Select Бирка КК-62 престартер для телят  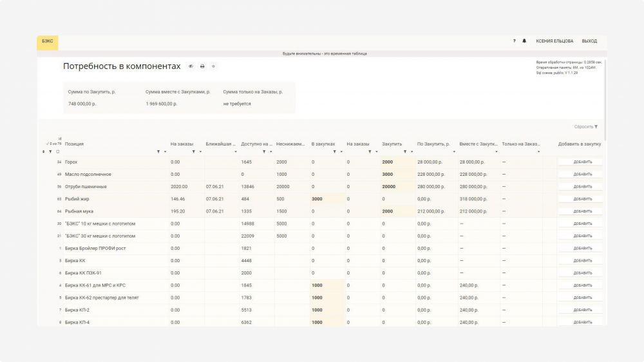pyautogui.click(x=116, y=298)
